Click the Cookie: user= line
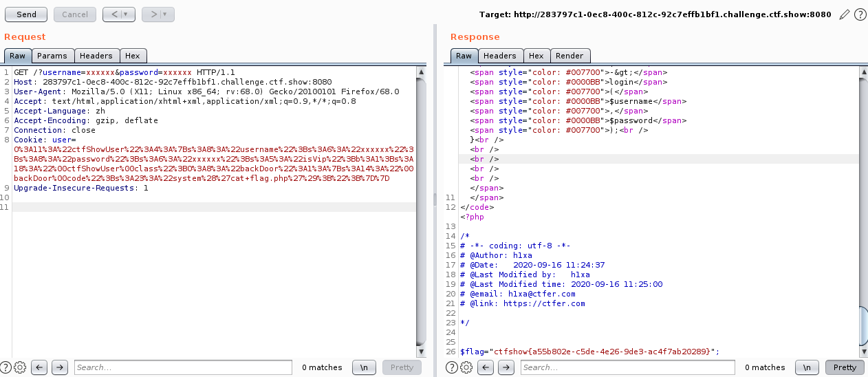 45,140
